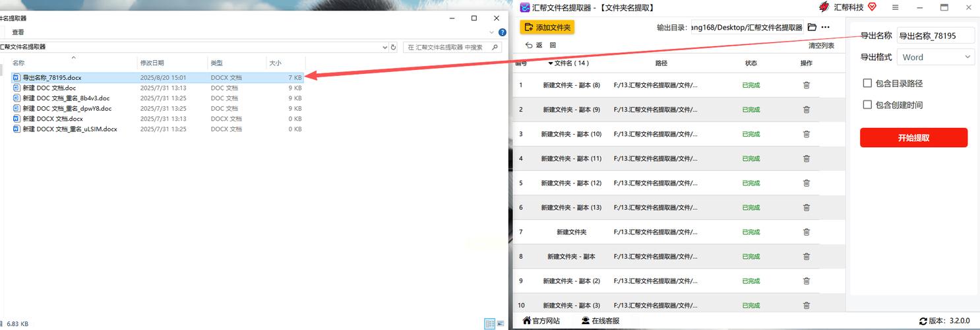Open the hamburger menu in the title bar

[x=895, y=7]
